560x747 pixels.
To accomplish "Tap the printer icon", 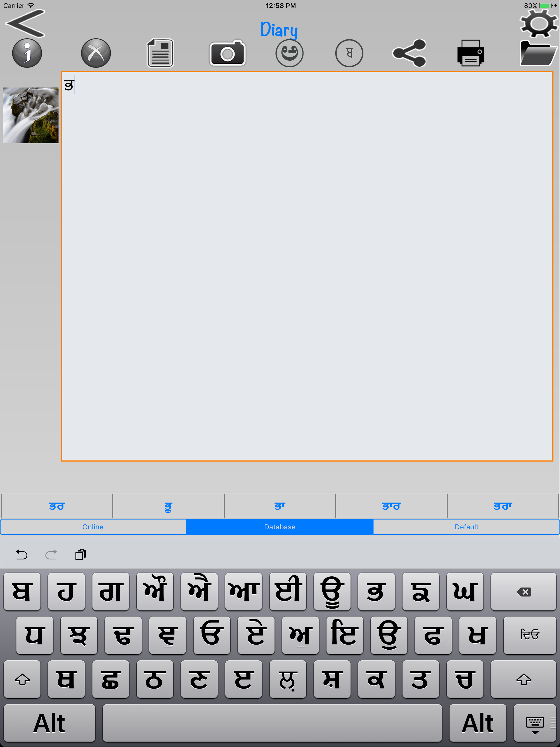I will (471, 53).
